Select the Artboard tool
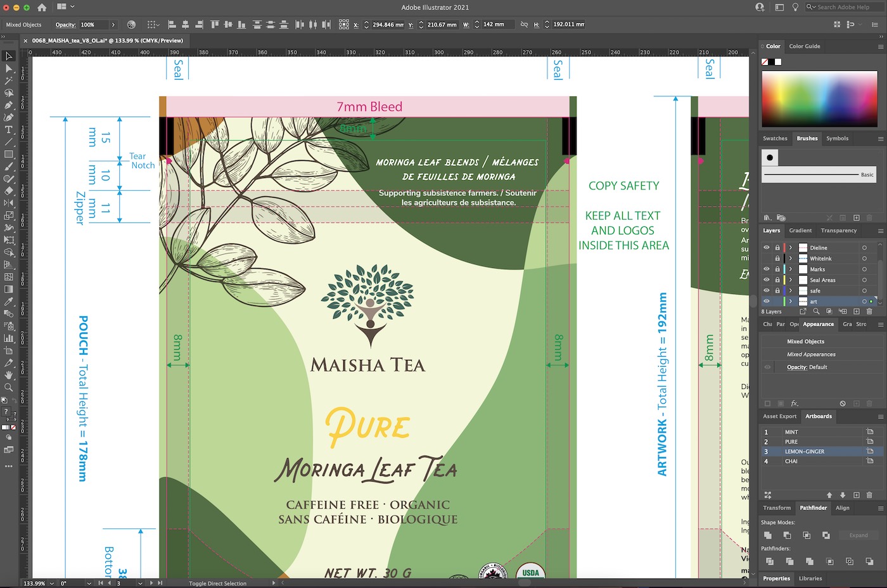Image resolution: width=887 pixels, height=588 pixels. (9, 350)
